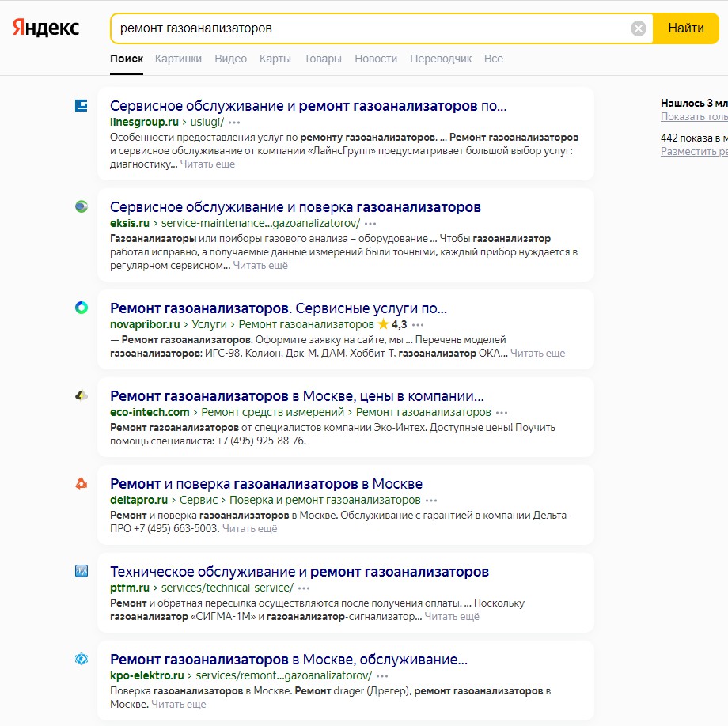Click the novapribor.ru domain link
Screen dimensions: 728x726
point(145,324)
